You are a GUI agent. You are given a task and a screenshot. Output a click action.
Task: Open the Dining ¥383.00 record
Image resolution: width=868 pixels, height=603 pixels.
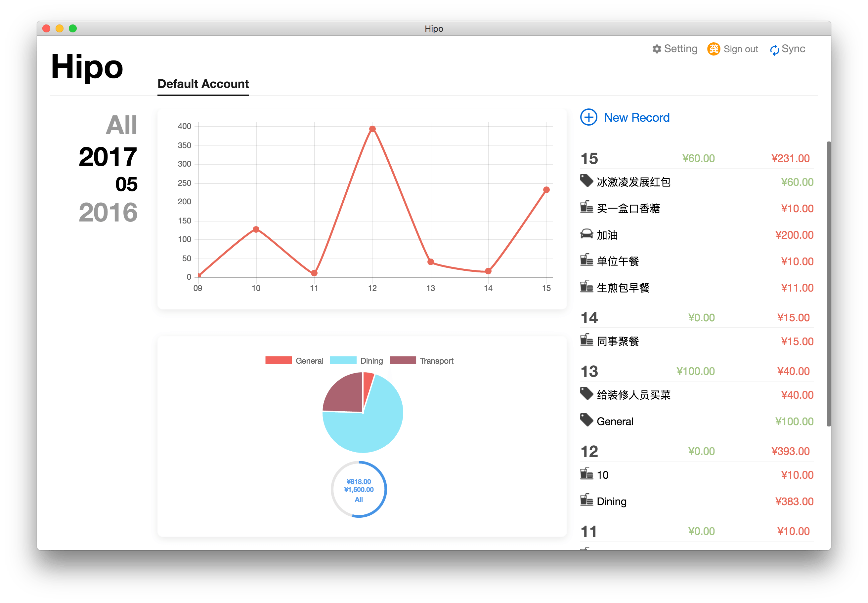click(x=697, y=502)
